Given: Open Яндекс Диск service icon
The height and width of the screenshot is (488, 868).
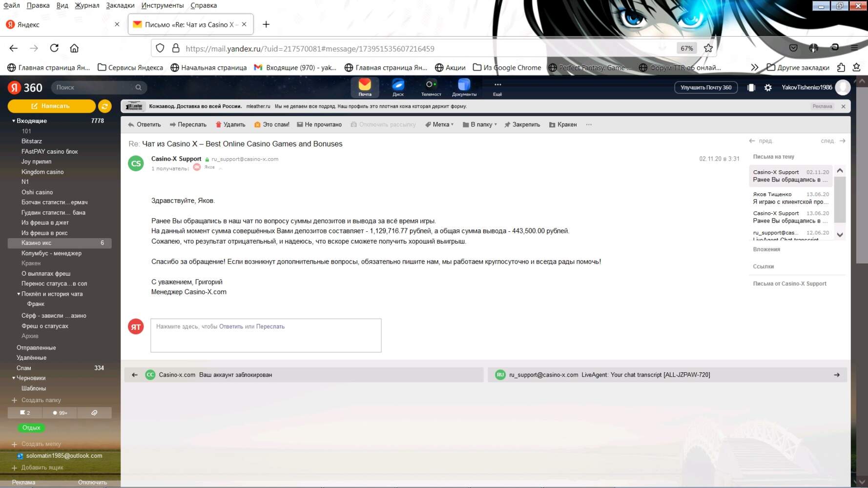Looking at the screenshot, I should click(398, 87).
